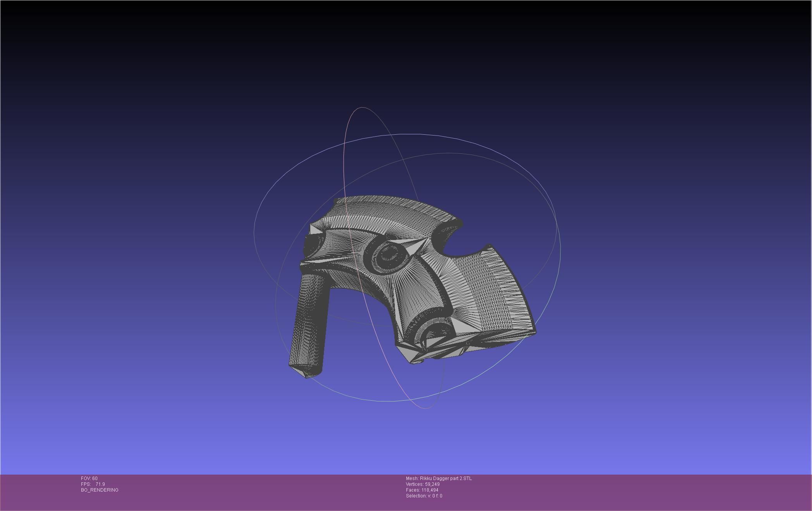Click 'Mesh: Rikku Dagger part 2.STL' text
The width and height of the screenshot is (812, 511).
[x=439, y=478]
